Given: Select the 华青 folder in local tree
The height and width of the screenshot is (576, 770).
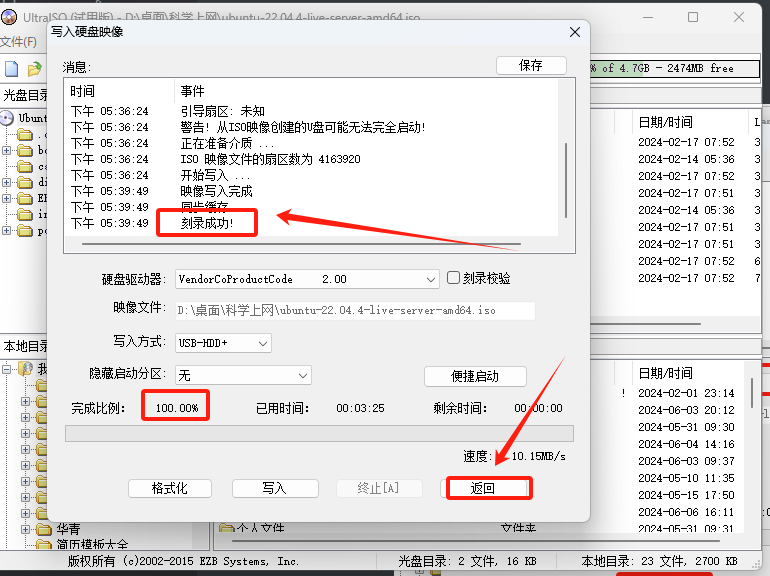Looking at the screenshot, I should click(x=68, y=529).
